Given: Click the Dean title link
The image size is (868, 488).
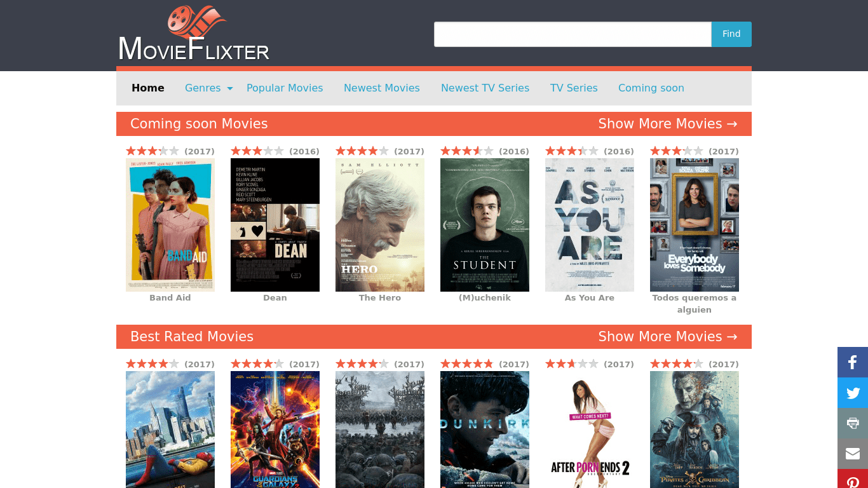Looking at the screenshot, I should point(275,298).
